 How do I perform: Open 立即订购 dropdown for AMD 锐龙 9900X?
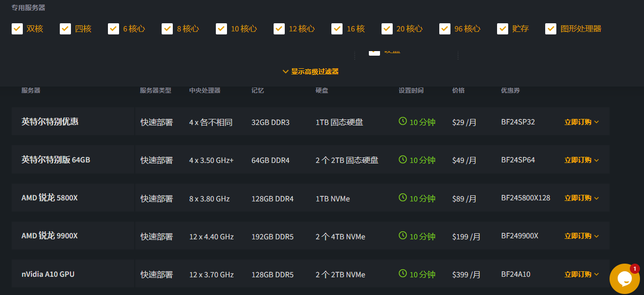(581, 236)
